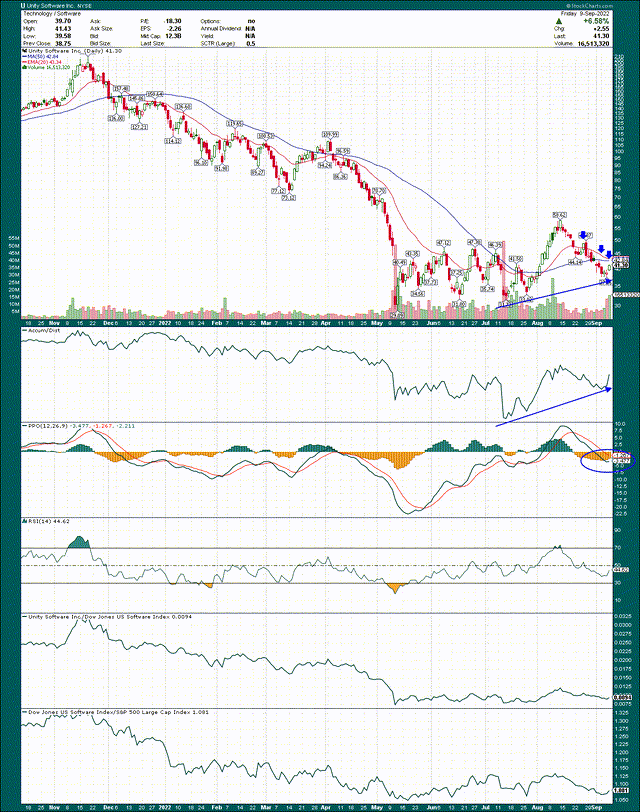Image resolution: width=640 pixels, height=812 pixels.
Task: Click the Mkt Cap value 12.3B
Action: (x=173, y=36)
